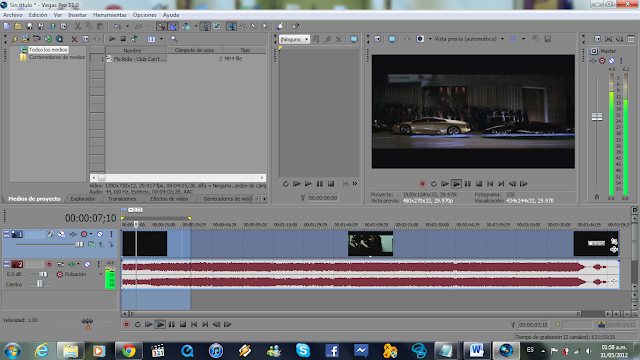640x360 pixels.
Task: Switch to Efectos de vídeo tab
Action: pyautogui.click(x=169, y=199)
